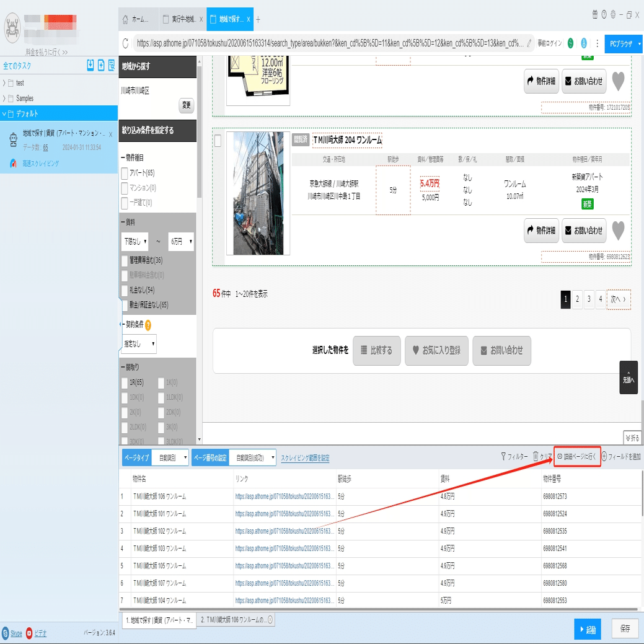644x644 pixels.
Task: Click the 折る collapse panel button
Action: pos(632,438)
